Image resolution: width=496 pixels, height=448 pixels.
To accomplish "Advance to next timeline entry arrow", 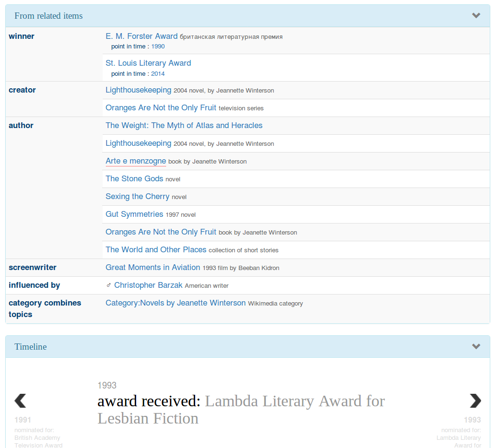I will click(x=475, y=401).
